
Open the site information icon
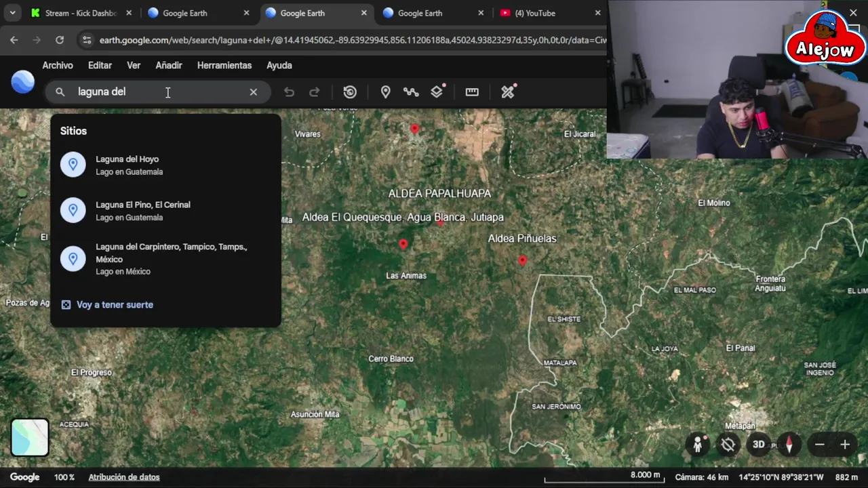(86, 40)
